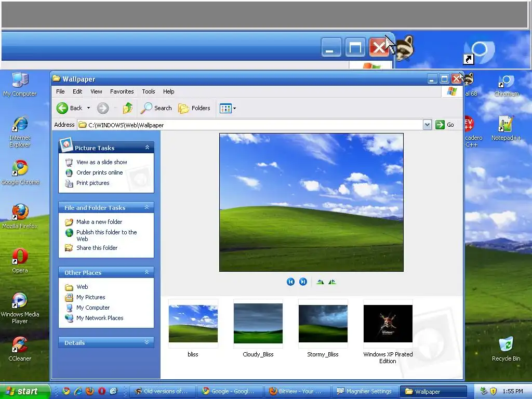Show the next image in filmstrip
532x399 pixels.
click(303, 282)
